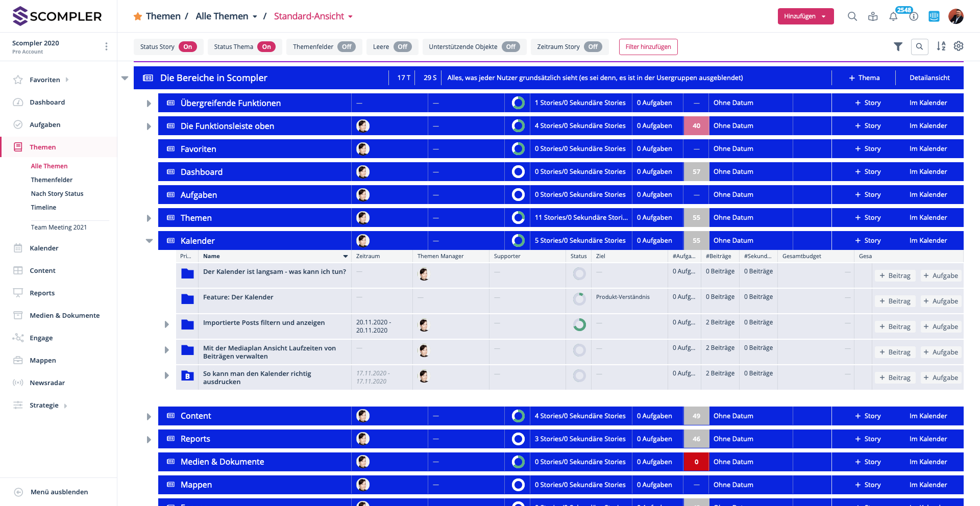Click the favorite star beside Themen breadcrumb

click(138, 16)
